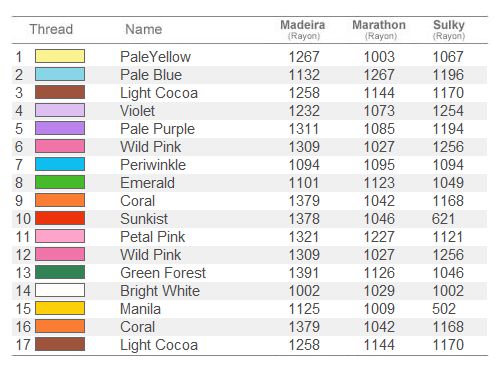Click Marathon value 1029 for Bright White
500x366 pixels.
(379, 291)
